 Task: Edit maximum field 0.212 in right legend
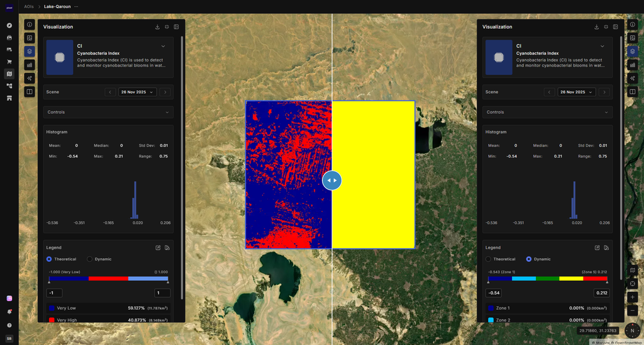pyautogui.click(x=601, y=293)
